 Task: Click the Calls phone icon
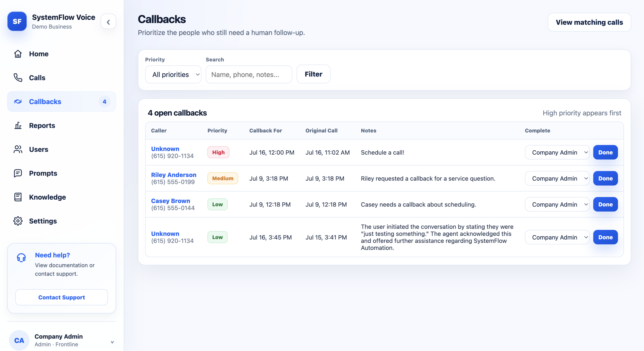coord(18,78)
